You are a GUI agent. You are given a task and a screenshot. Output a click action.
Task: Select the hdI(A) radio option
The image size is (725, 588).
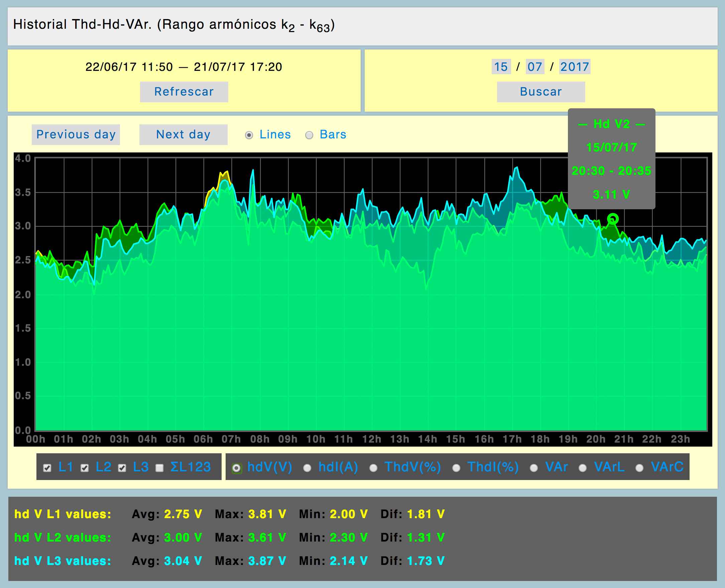[x=307, y=468]
